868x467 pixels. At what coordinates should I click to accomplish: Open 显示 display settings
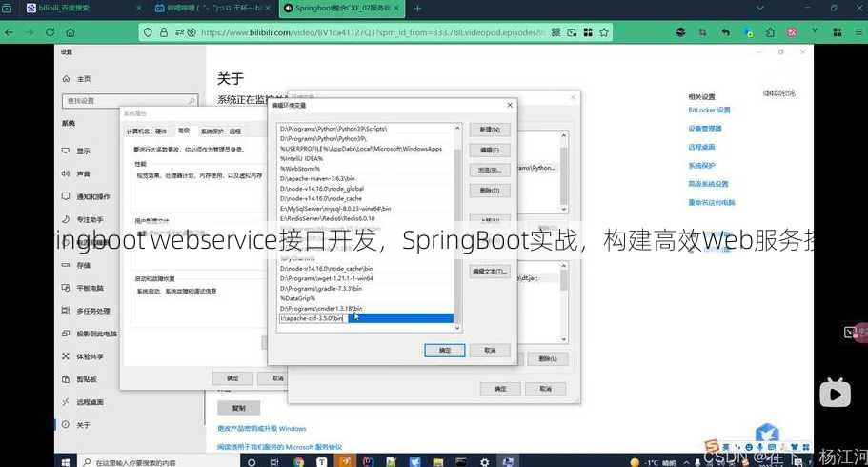(76, 151)
